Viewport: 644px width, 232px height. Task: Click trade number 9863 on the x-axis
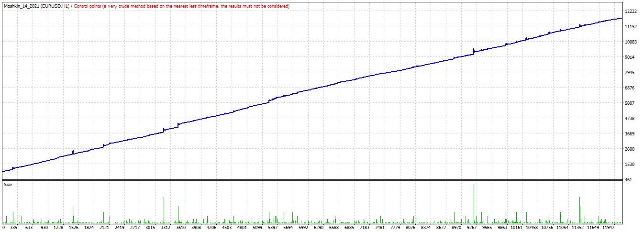[x=502, y=228]
